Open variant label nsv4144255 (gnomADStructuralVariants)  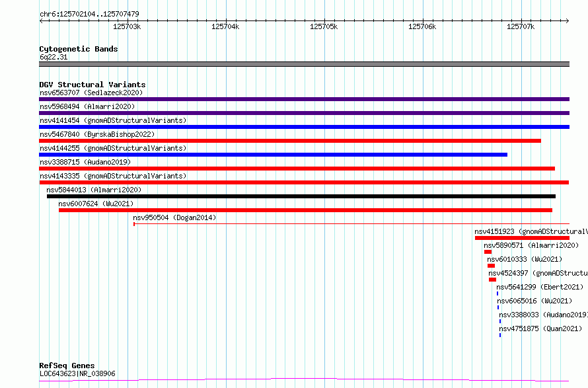(113, 148)
